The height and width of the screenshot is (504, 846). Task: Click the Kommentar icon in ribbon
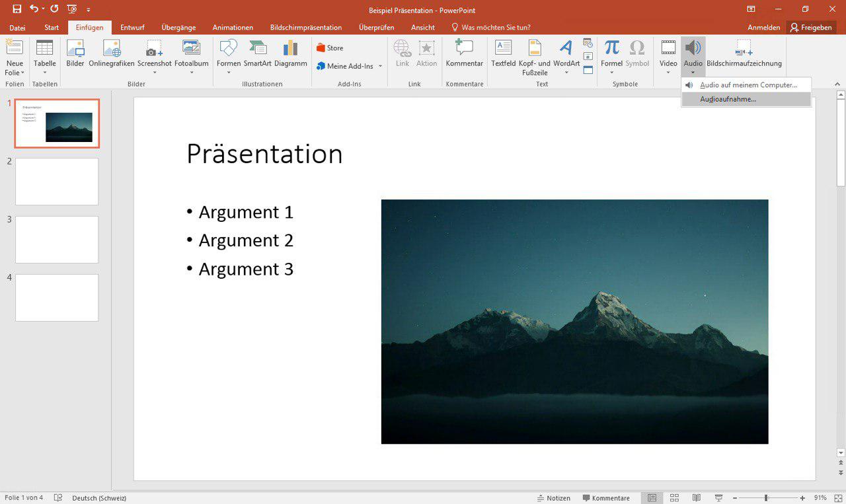point(464,53)
